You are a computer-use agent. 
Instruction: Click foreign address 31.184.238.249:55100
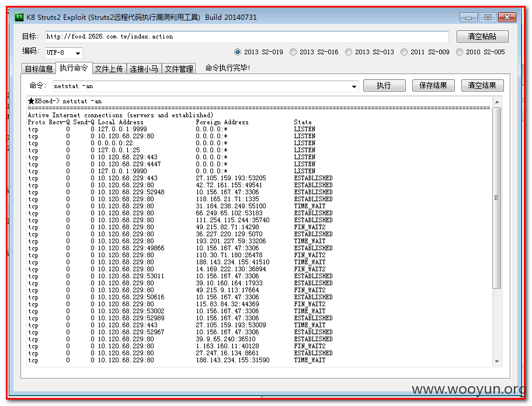(x=231, y=206)
